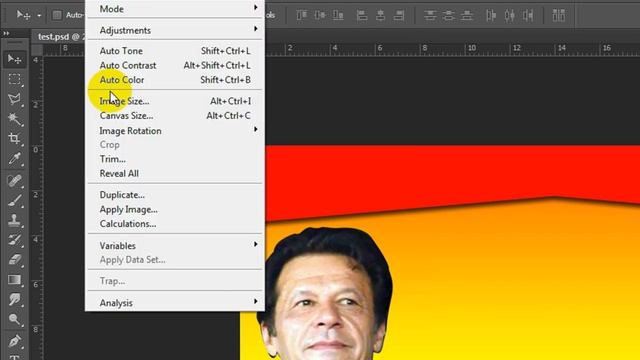Select the Smudge tool
640x360 pixels.
(x=14, y=300)
